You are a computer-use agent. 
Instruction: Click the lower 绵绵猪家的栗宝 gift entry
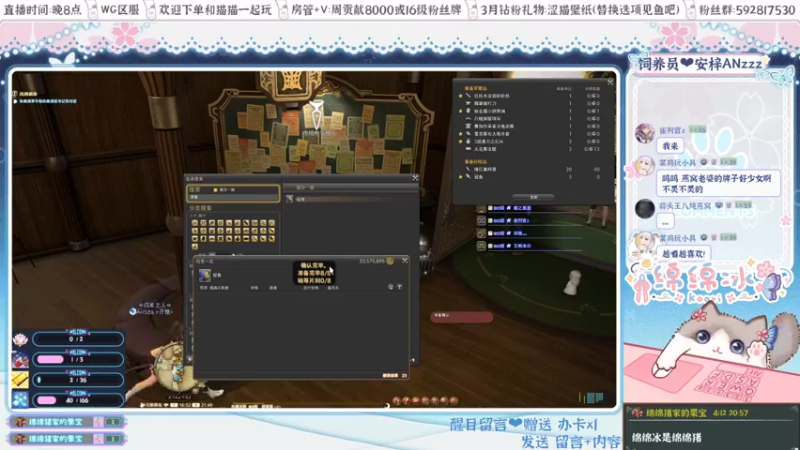tap(66, 439)
